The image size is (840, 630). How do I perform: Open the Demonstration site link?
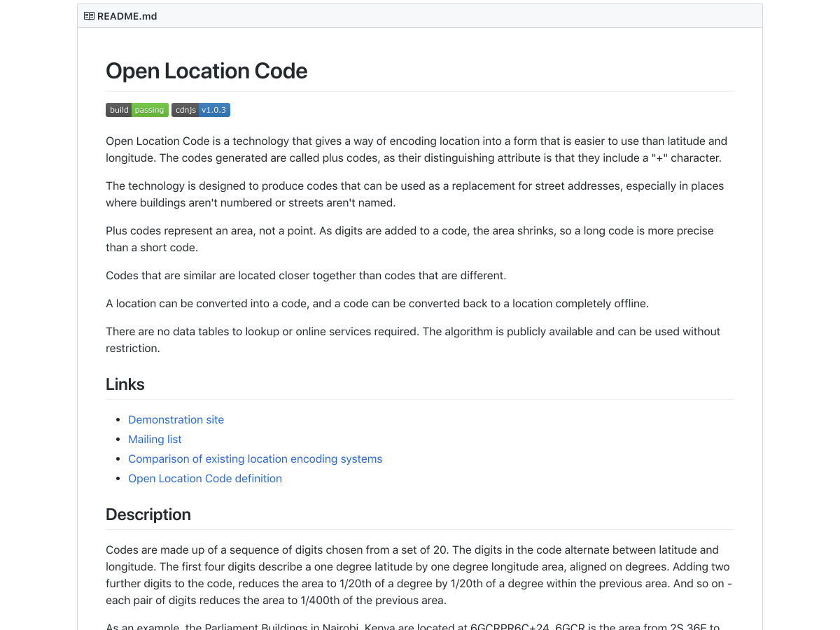tap(176, 420)
